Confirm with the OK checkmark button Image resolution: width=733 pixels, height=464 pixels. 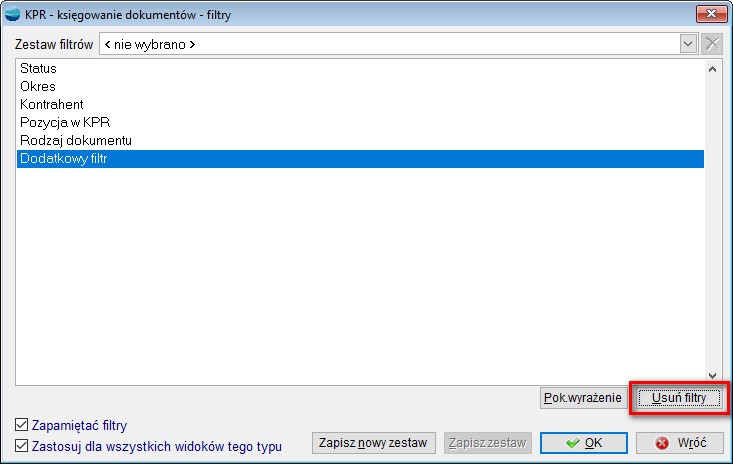tap(583, 442)
